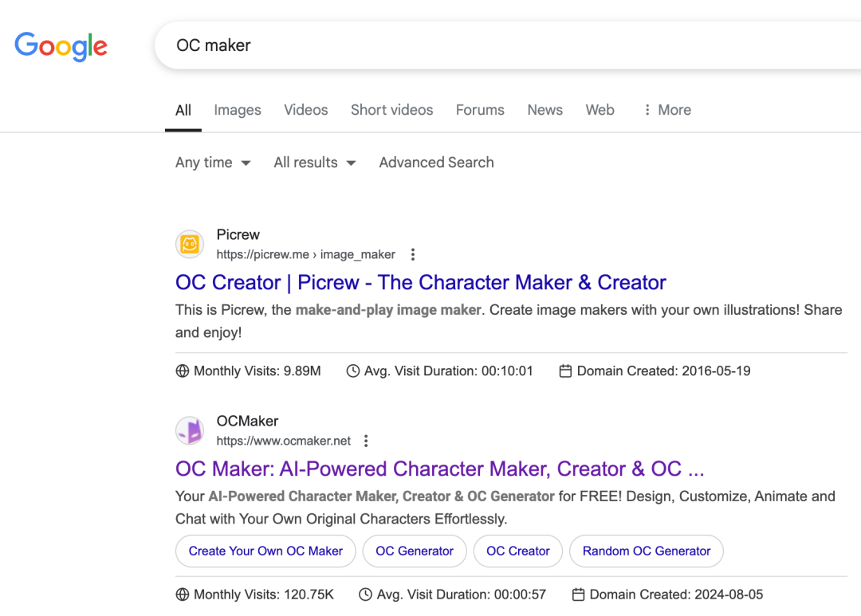The height and width of the screenshot is (616, 861).
Task: Open the OC Creator | Picrew result title
Action: click(x=421, y=282)
